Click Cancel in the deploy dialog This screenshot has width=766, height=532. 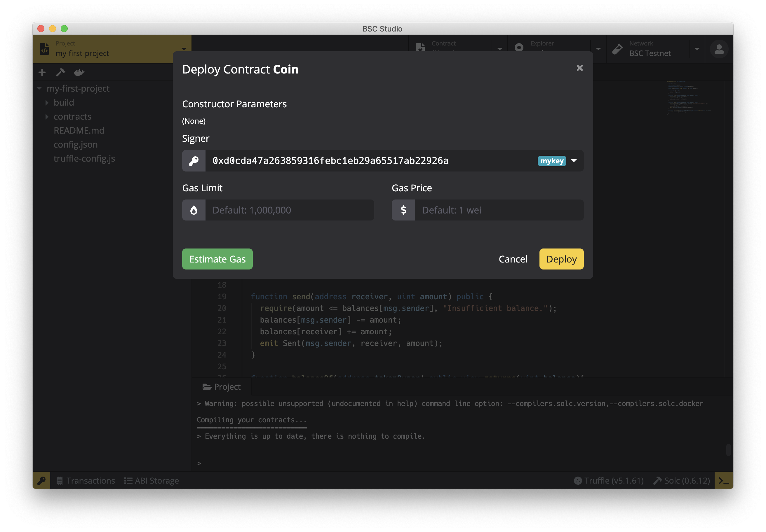coord(513,259)
